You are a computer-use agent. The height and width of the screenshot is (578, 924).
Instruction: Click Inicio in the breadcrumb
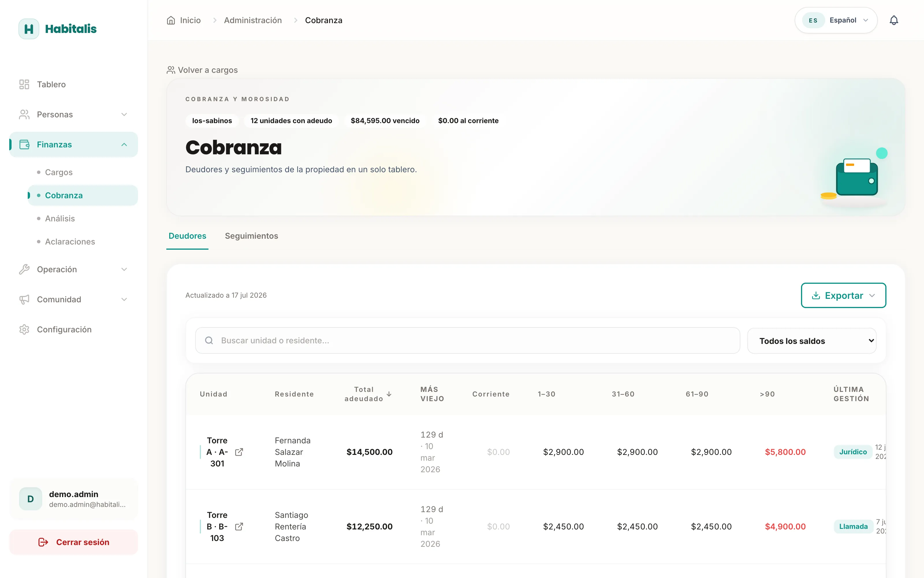point(190,20)
